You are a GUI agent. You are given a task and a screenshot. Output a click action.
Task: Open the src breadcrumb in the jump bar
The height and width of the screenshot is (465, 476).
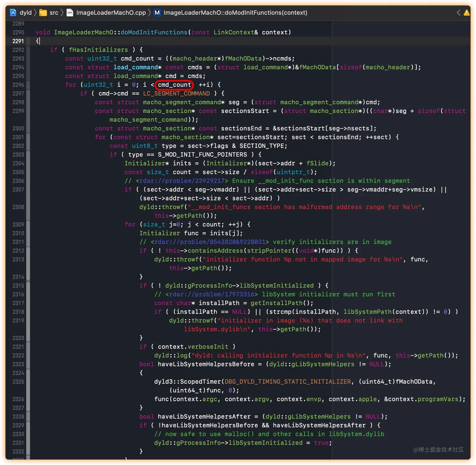pyautogui.click(x=54, y=13)
